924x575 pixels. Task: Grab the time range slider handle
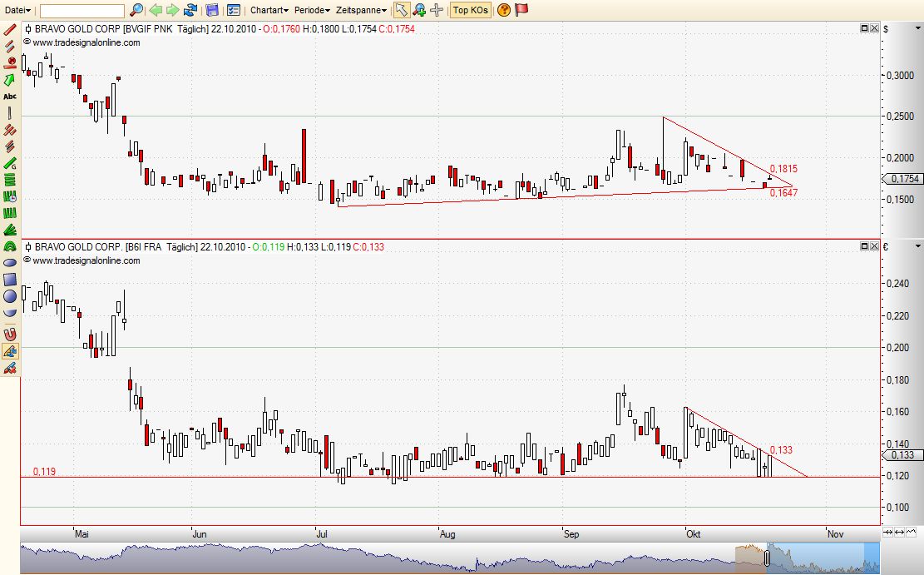(767, 557)
